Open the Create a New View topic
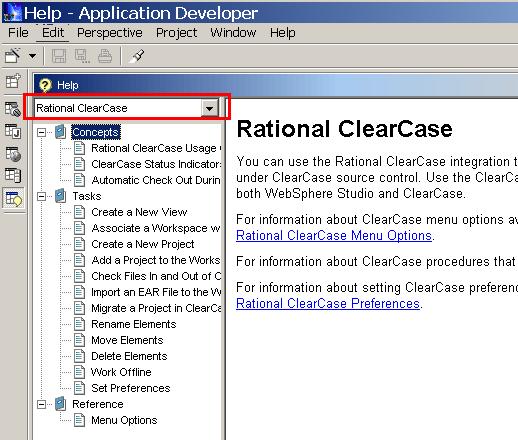The image size is (518, 440). click(x=139, y=212)
